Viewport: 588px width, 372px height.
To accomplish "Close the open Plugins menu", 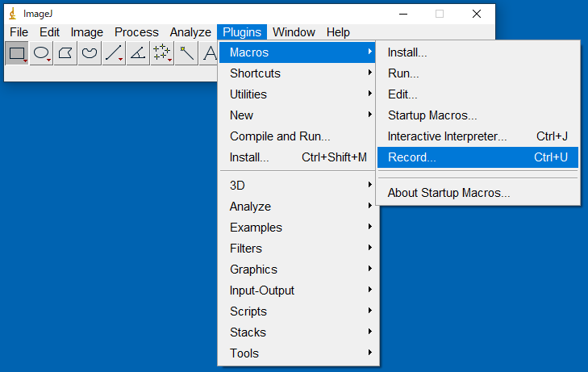I will 242,32.
